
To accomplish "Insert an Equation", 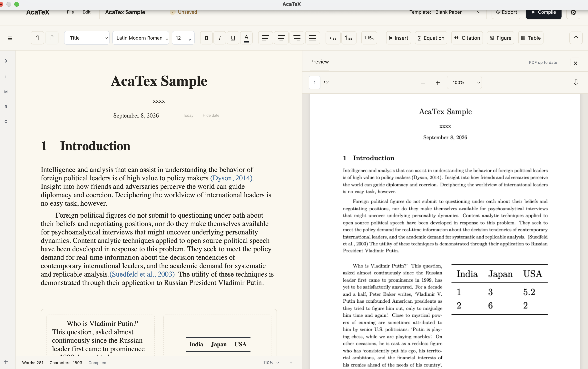I will tap(431, 38).
